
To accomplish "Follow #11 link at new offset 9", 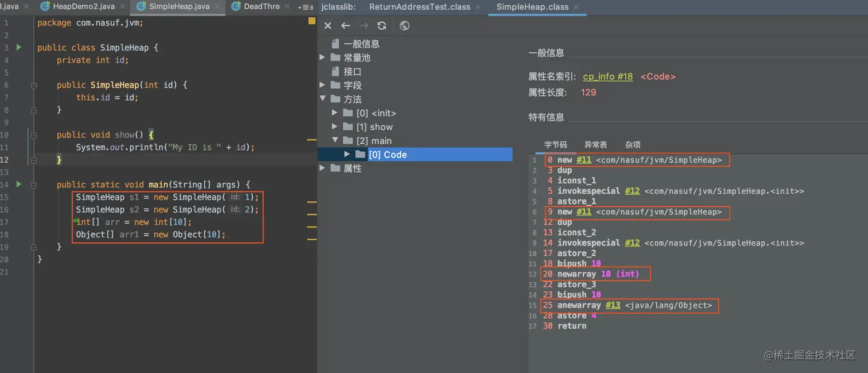I will pyautogui.click(x=584, y=212).
